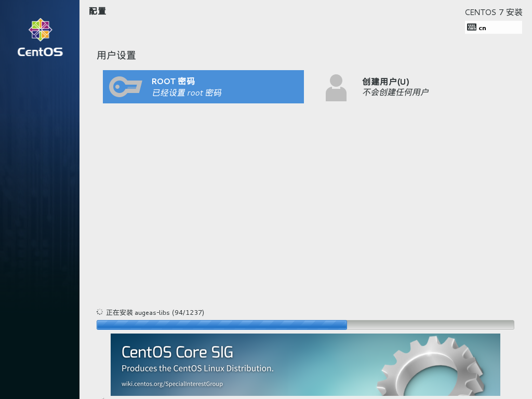Select the cn keyboard layout indicator
This screenshot has width=532, height=399.
(483, 28)
